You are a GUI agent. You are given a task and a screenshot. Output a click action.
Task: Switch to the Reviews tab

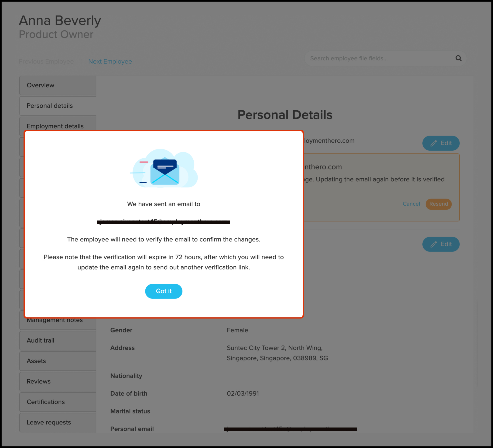coord(58,381)
